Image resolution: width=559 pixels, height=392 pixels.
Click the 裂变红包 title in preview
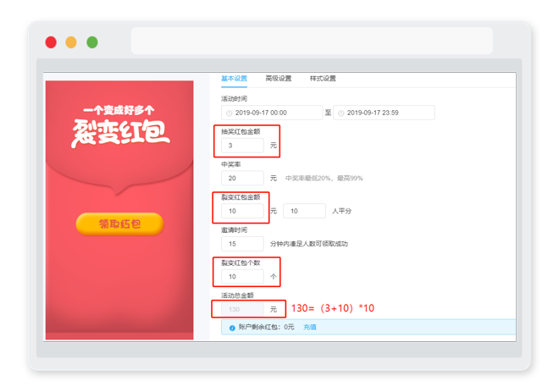point(120,133)
